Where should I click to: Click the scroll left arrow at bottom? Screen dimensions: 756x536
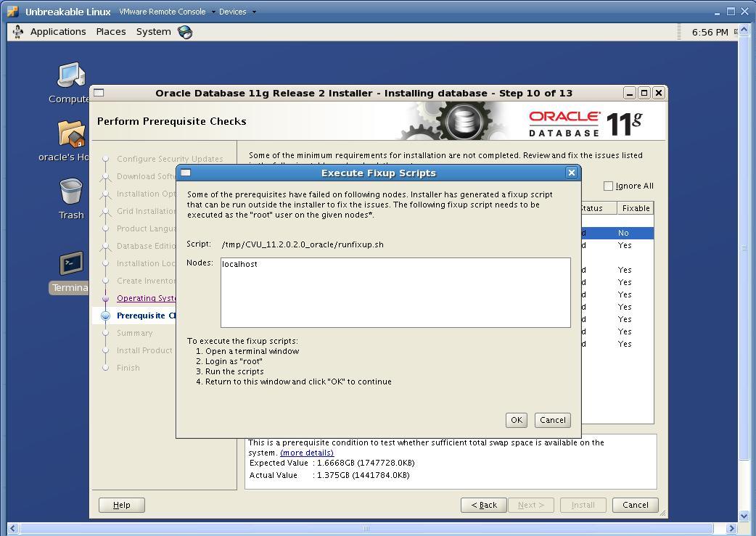(x=13, y=528)
